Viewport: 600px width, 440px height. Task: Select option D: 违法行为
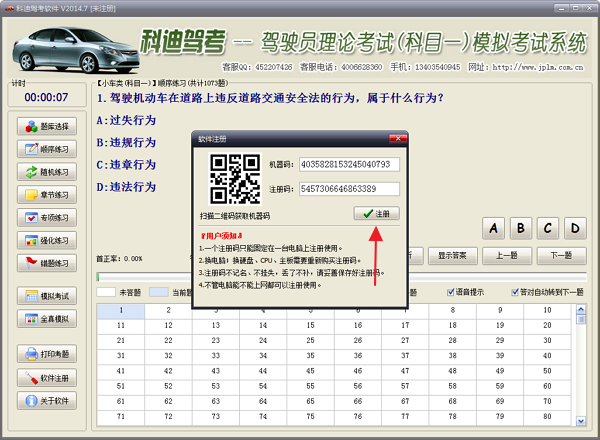point(126,187)
